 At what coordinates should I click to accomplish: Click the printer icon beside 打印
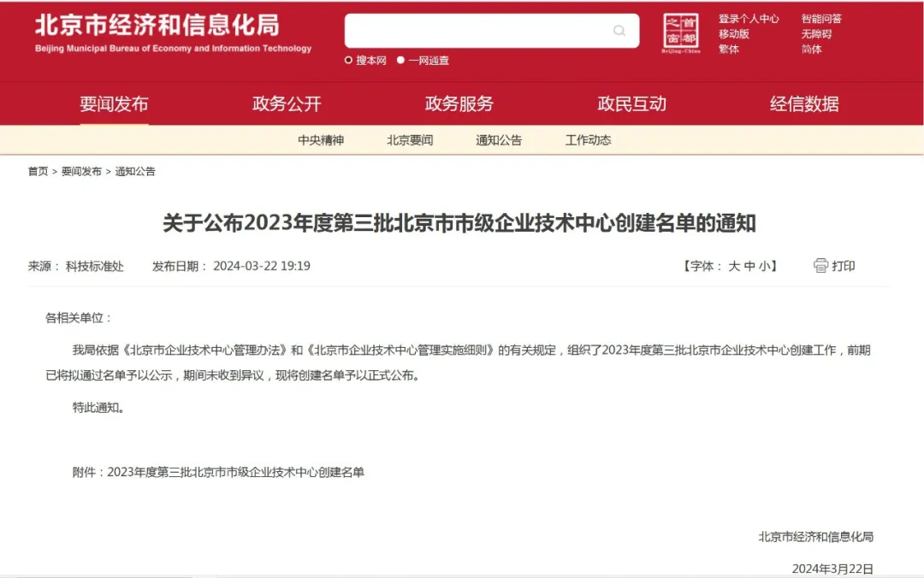(x=820, y=266)
